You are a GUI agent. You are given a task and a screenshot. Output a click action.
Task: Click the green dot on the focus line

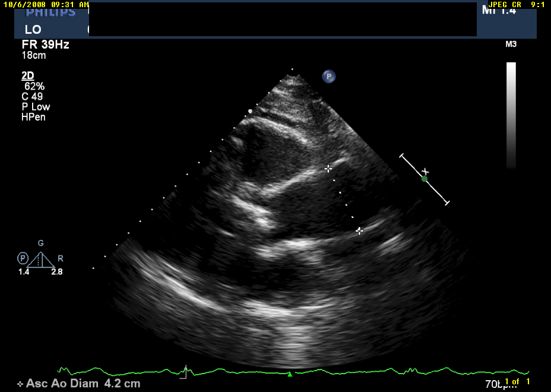point(424,179)
